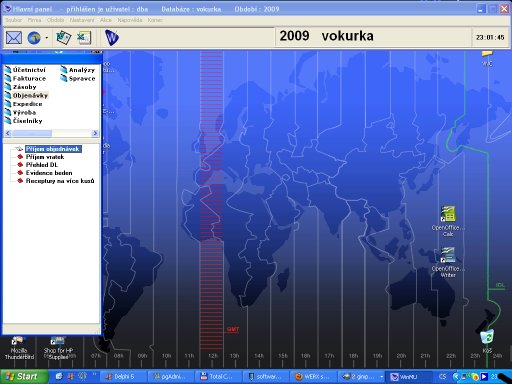The height and width of the screenshot is (384, 512).
Task: Click the blue W logo icon
Action: coord(112,38)
